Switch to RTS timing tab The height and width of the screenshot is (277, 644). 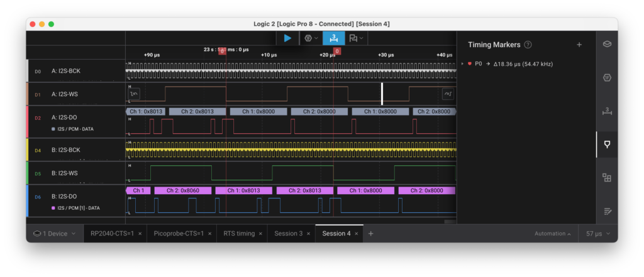239,234
